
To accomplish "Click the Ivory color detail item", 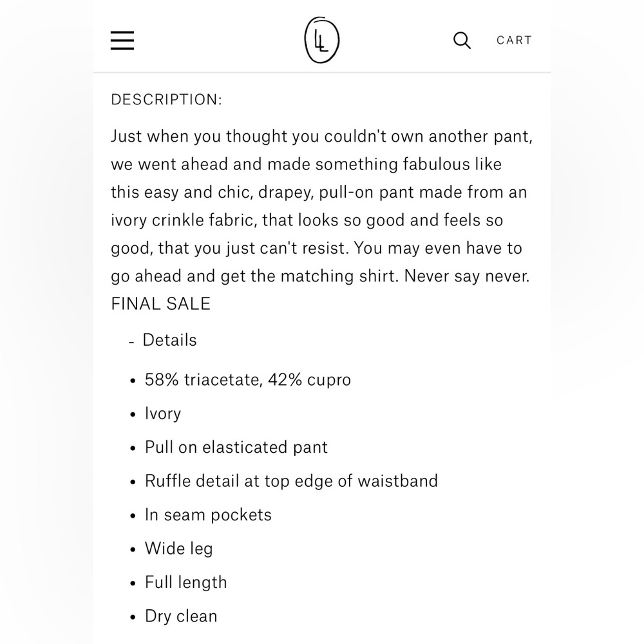I will coord(163,413).
